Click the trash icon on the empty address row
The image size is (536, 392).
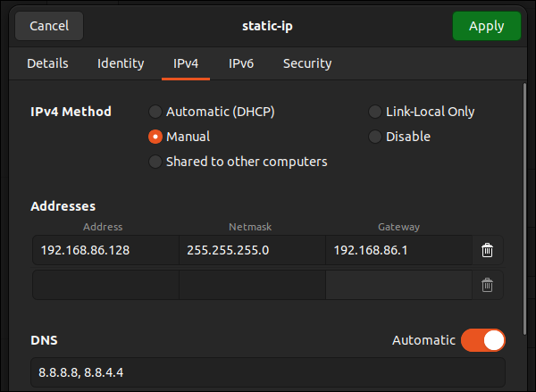click(487, 285)
